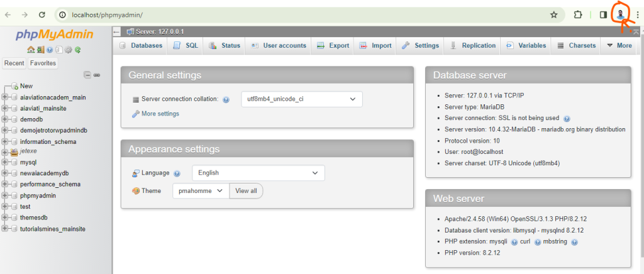Click the help icon beside Server connection collation
Viewport: 644px width, 274px height.
pos(226,99)
